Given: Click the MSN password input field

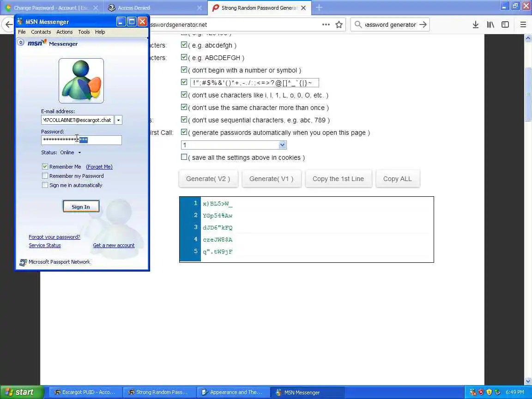Looking at the screenshot, I should coord(81,140).
